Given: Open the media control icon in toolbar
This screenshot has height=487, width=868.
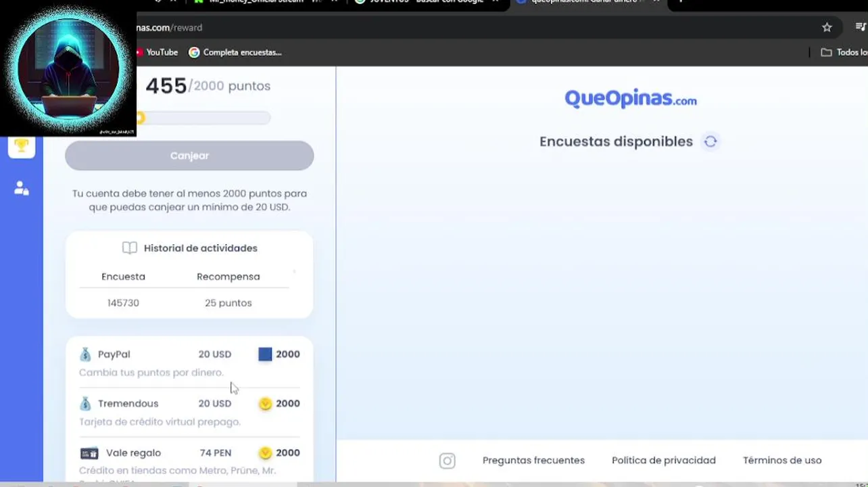Looking at the screenshot, I should coord(861,28).
